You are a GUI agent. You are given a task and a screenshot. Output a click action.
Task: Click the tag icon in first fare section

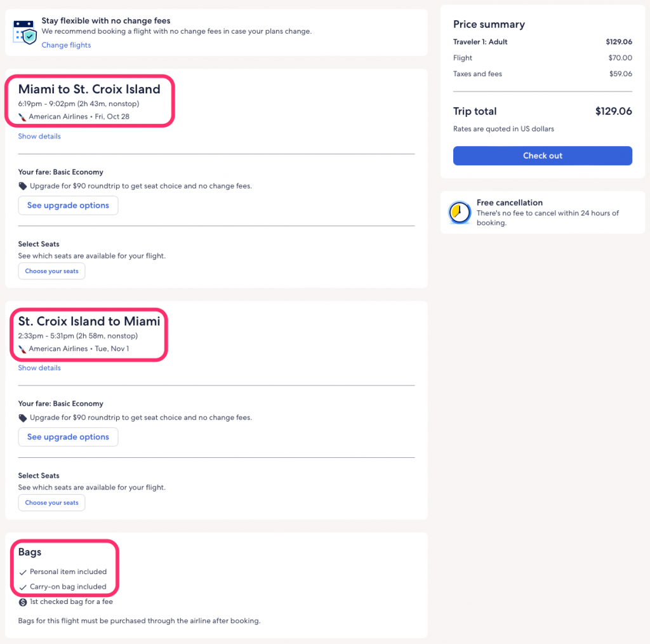tap(23, 186)
